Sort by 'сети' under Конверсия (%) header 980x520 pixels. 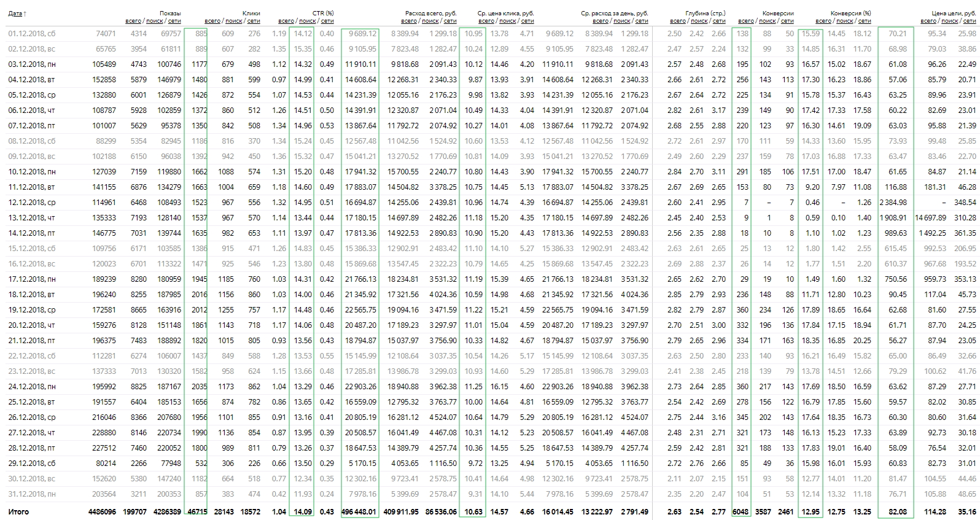pos(865,21)
